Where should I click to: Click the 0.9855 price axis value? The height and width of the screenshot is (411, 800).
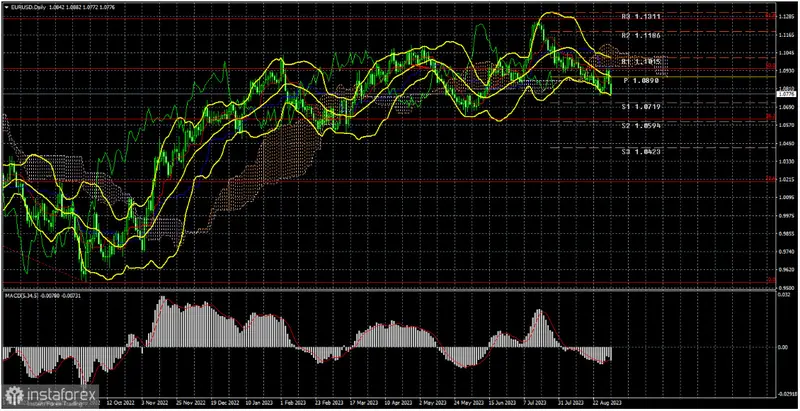(x=788, y=233)
